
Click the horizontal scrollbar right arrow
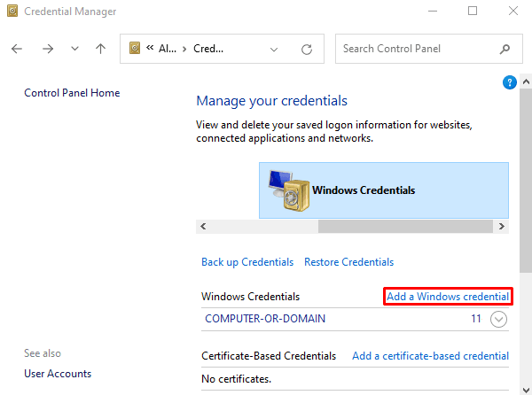[502, 227]
